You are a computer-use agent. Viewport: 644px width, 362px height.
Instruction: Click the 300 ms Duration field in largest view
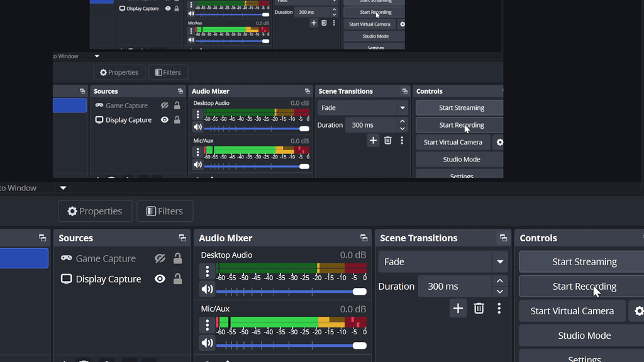[x=455, y=287]
